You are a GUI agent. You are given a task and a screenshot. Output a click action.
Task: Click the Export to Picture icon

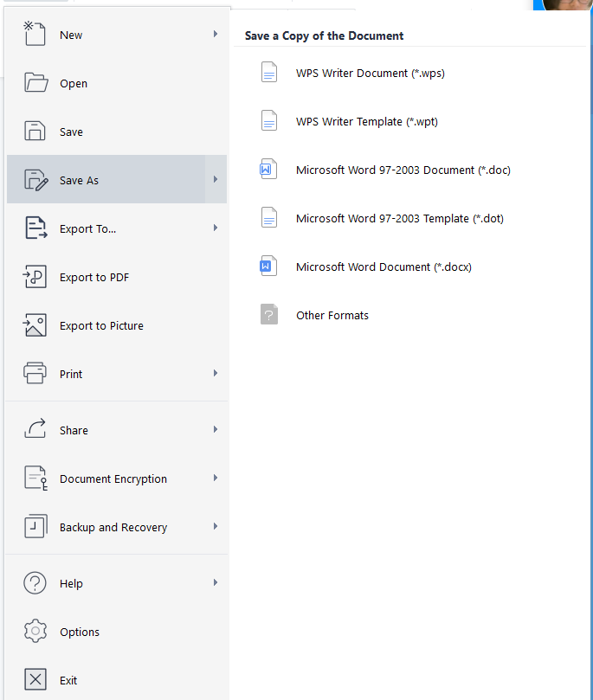coord(35,325)
